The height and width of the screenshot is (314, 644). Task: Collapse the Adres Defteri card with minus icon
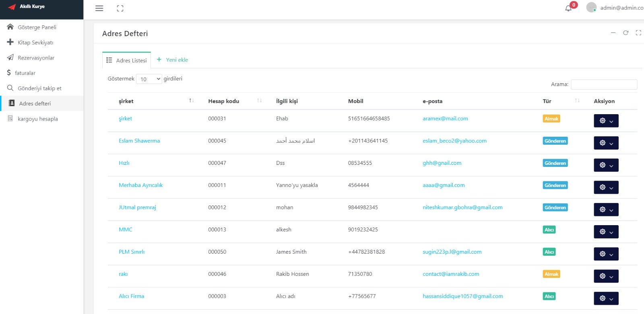click(x=613, y=33)
